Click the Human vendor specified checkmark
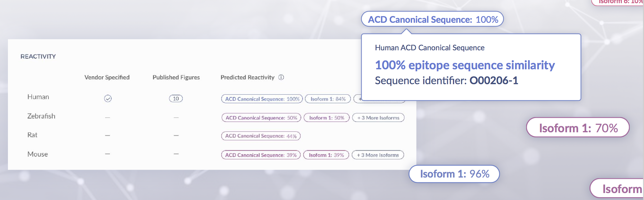 click(108, 99)
